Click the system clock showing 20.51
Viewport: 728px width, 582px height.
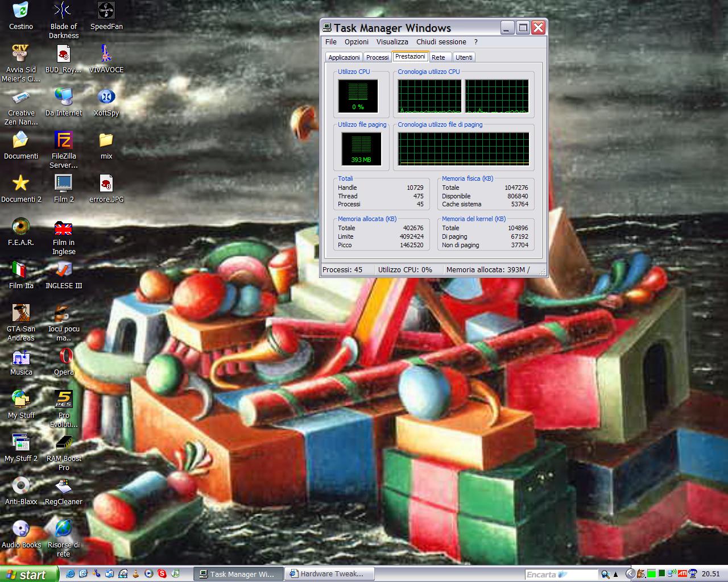pyautogui.click(x=711, y=574)
